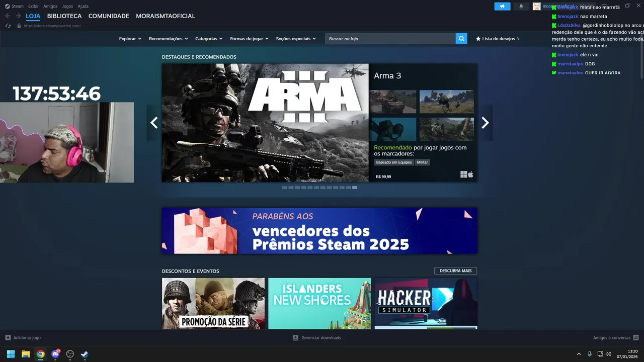Open the Exibir menu
The width and height of the screenshot is (644, 362).
[x=33, y=6]
